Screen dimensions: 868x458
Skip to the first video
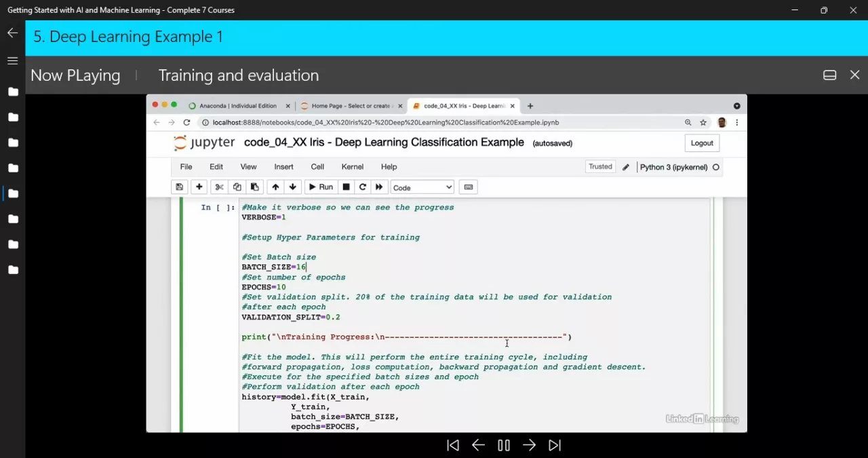tap(453, 445)
